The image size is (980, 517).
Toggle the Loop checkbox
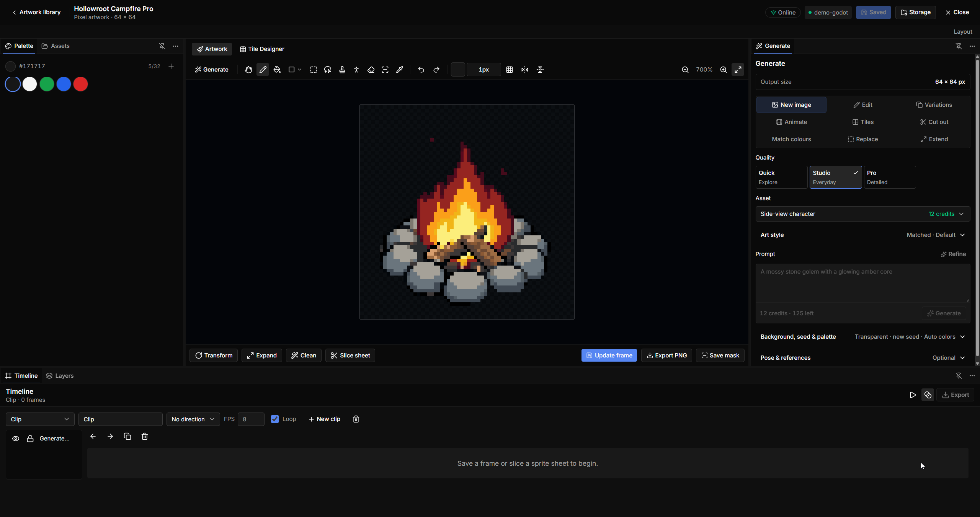275,419
